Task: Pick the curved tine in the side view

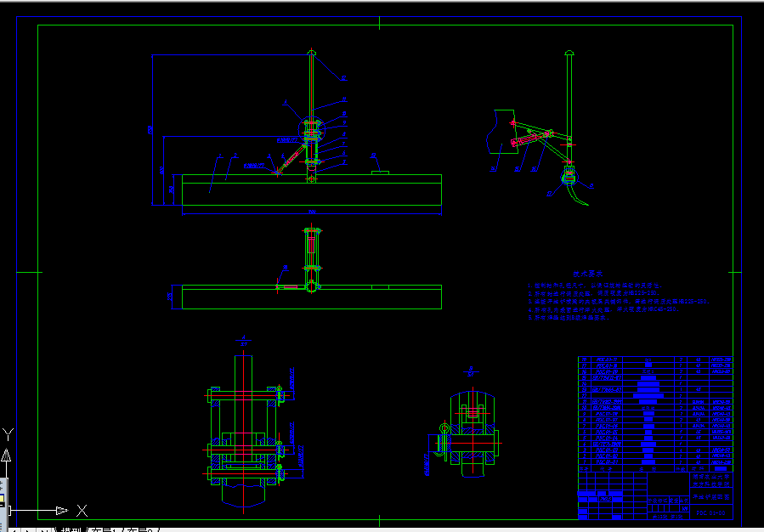Action: point(577,195)
